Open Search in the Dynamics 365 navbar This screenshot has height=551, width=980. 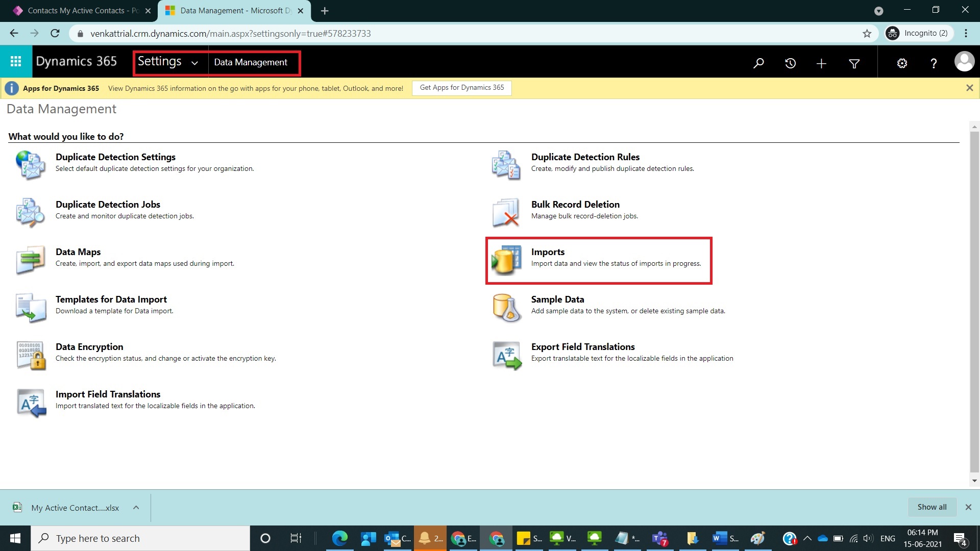(x=758, y=63)
